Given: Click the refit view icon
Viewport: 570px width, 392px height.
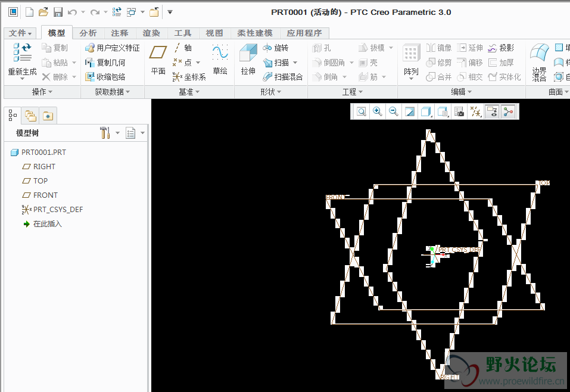Looking at the screenshot, I should pyautogui.click(x=362, y=111).
